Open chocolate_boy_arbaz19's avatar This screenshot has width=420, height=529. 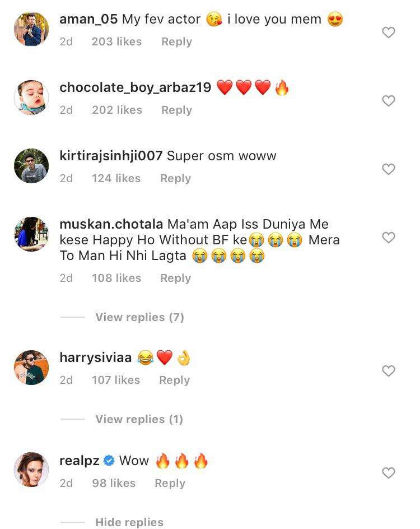click(x=31, y=98)
